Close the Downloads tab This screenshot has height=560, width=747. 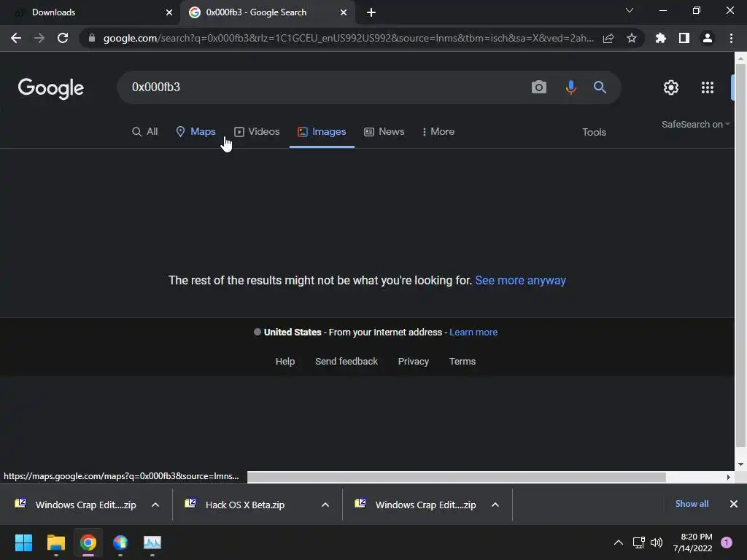pos(169,12)
